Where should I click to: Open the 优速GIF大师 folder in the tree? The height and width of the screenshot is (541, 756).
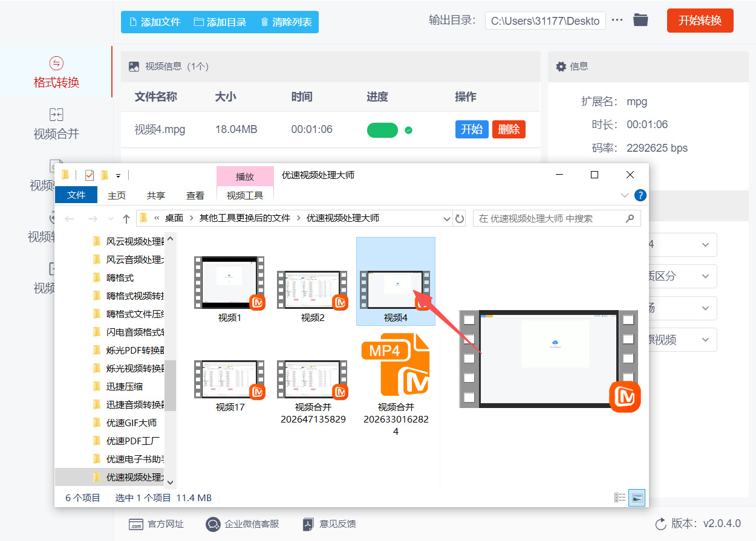[x=131, y=423]
